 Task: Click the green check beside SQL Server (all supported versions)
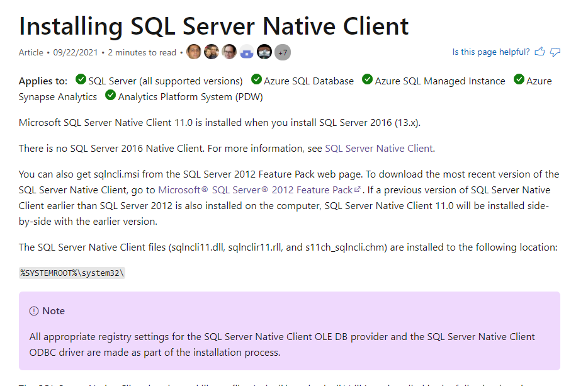pos(81,79)
